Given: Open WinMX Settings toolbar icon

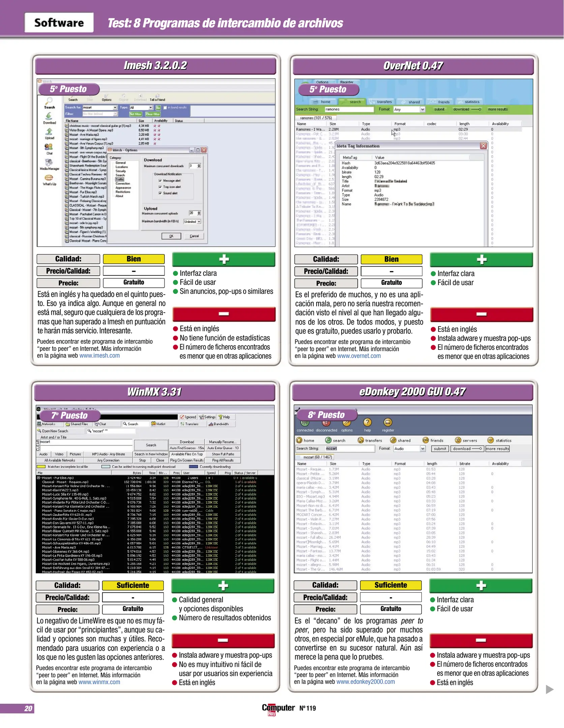Looking at the screenshot, I should pyautogui.click(x=207, y=417).
